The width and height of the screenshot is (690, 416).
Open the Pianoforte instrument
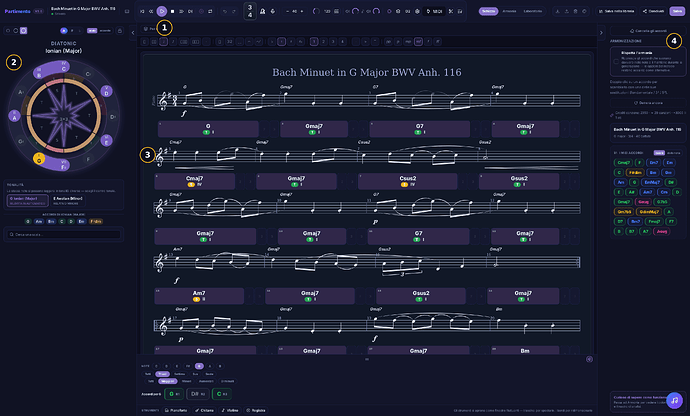176,410
